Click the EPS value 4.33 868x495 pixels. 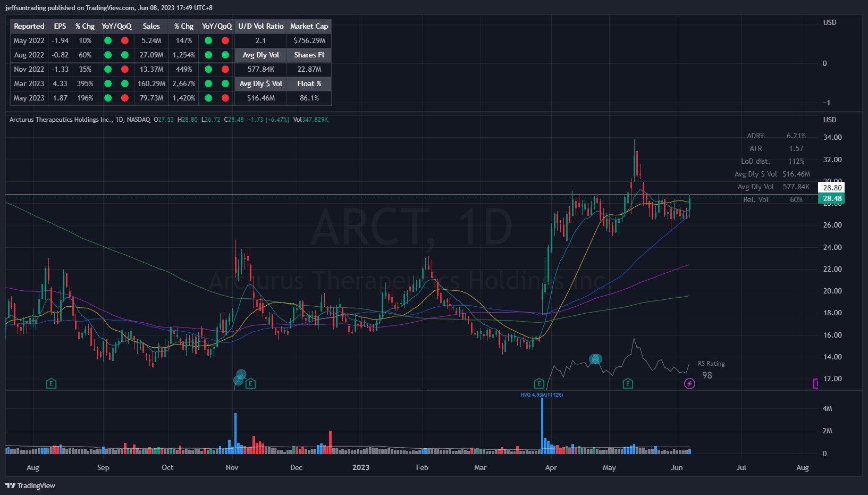click(x=60, y=83)
